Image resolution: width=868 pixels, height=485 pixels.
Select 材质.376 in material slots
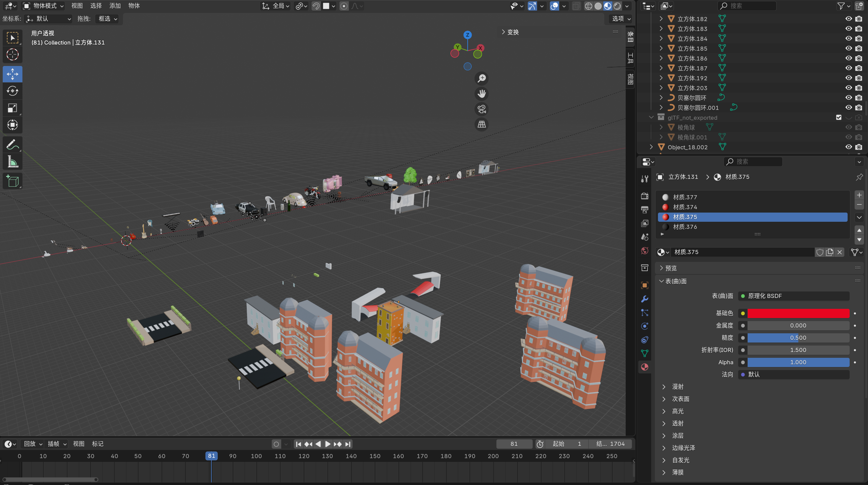pyautogui.click(x=752, y=227)
